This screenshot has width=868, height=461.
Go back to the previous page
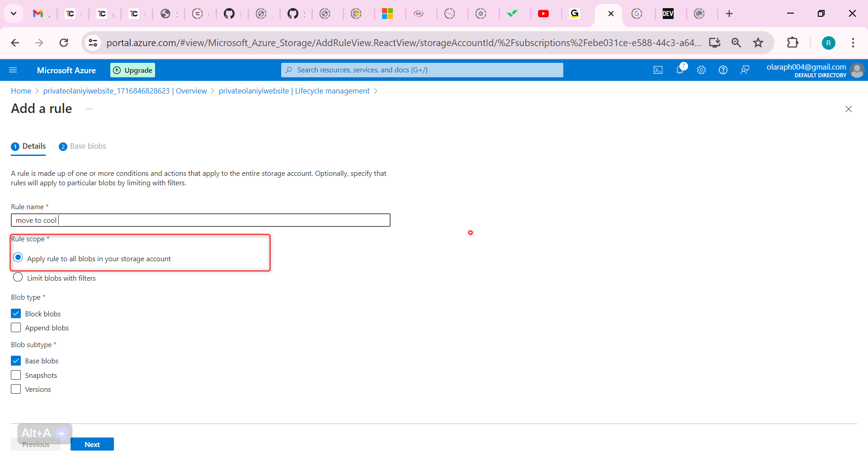pos(15,43)
